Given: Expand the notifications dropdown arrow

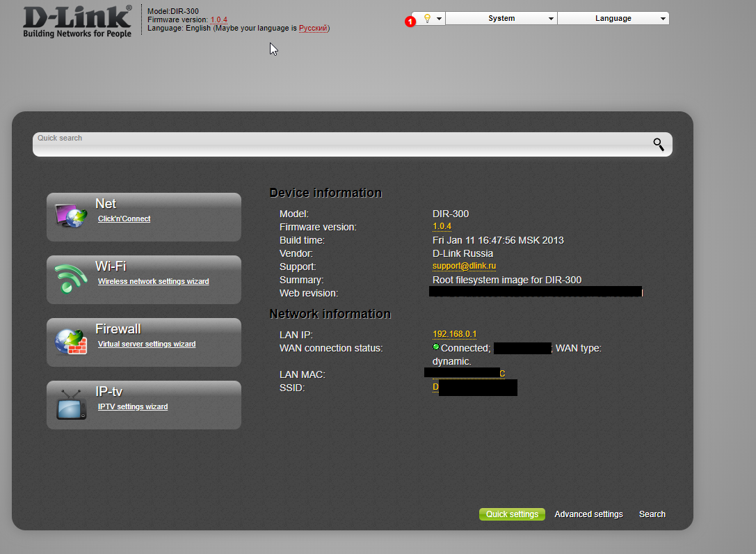Looking at the screenshot, I should point(440,19).
